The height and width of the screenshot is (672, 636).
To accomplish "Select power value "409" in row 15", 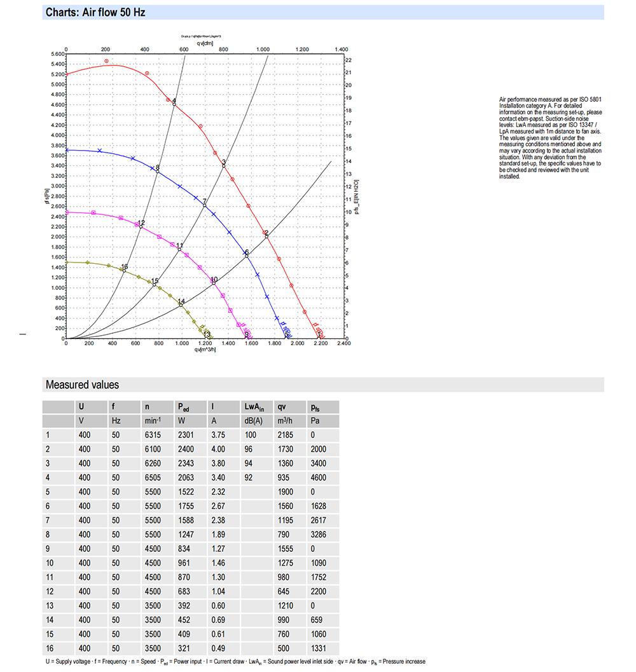I will [x=184, y=634].
